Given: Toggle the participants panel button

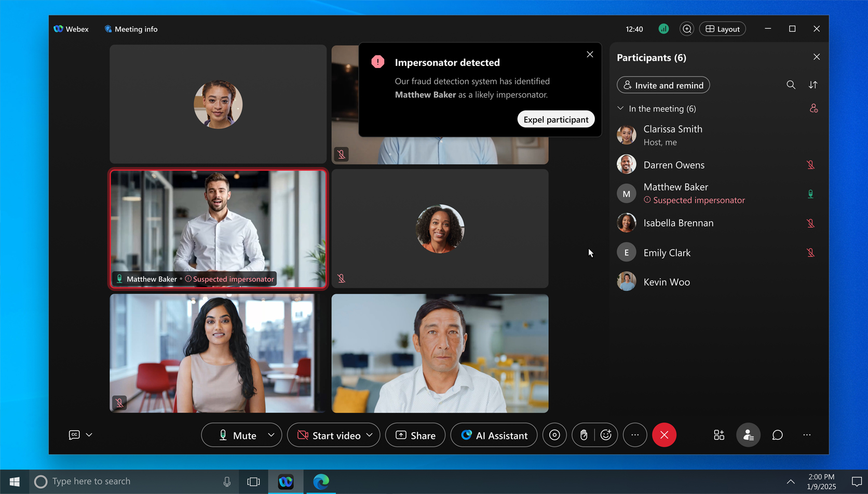Looking at the screenshot, I should click(748, 435).
